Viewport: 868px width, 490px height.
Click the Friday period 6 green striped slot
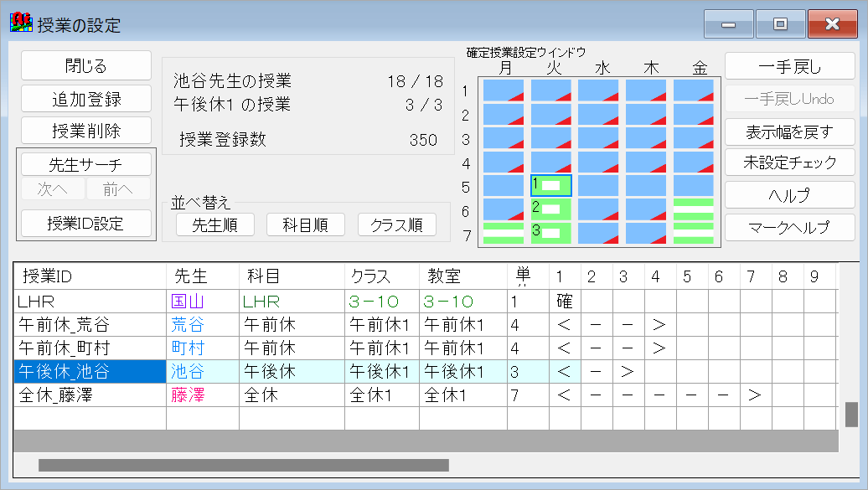695,208
